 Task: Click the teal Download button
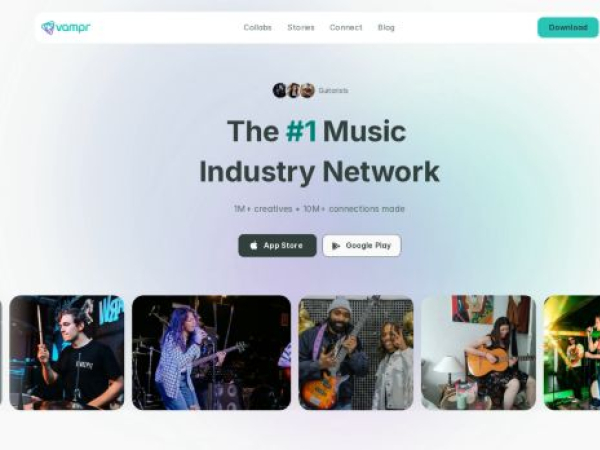[x=568, y=28]
